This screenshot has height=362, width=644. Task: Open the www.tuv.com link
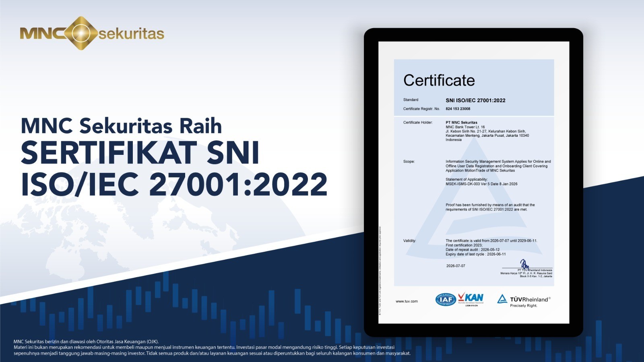click(x=407, y=301)
